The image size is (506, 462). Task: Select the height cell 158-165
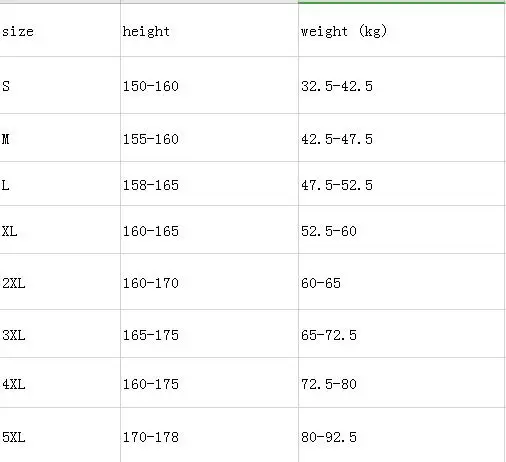[209, 184]
